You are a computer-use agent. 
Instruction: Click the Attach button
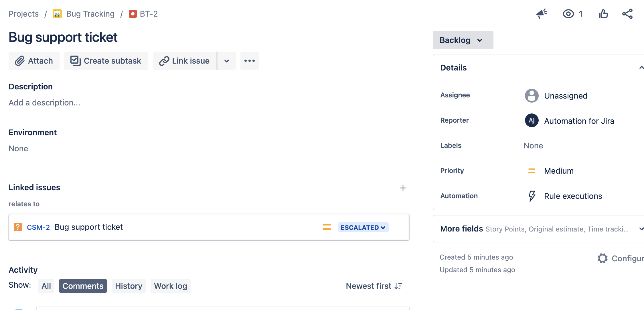(34, 61)
